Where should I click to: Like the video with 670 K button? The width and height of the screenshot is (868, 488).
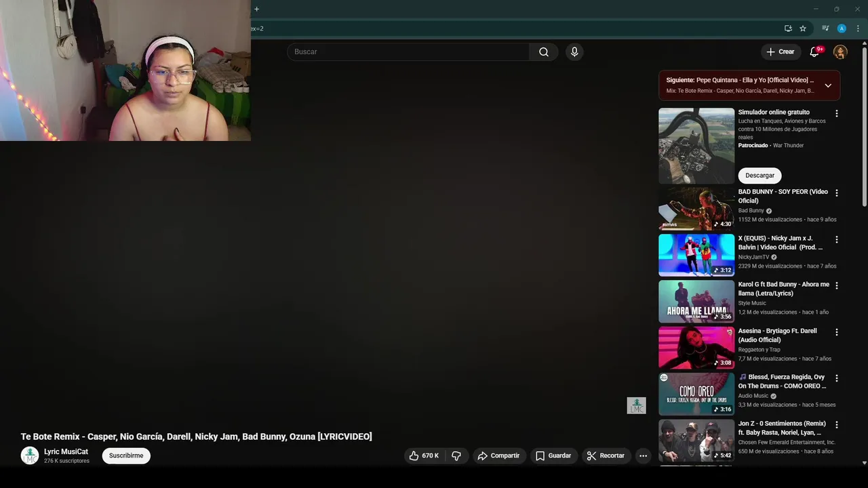424,455
